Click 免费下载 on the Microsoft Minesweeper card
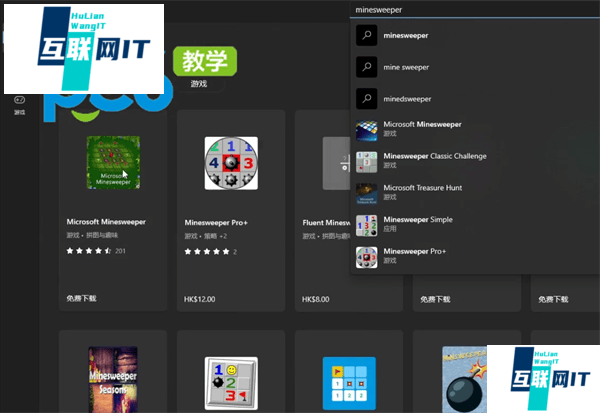The height and width of the screenshot is (413, 600). click(x=82, y=299)
